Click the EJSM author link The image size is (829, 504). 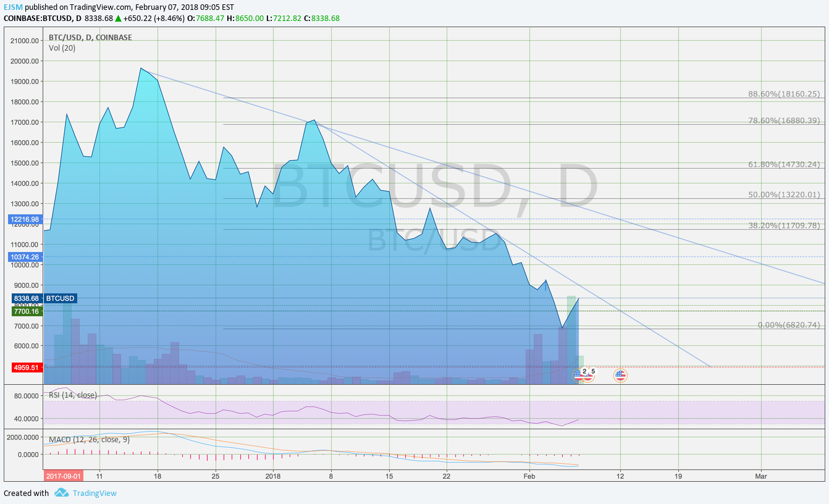click(x=14, y=7)
